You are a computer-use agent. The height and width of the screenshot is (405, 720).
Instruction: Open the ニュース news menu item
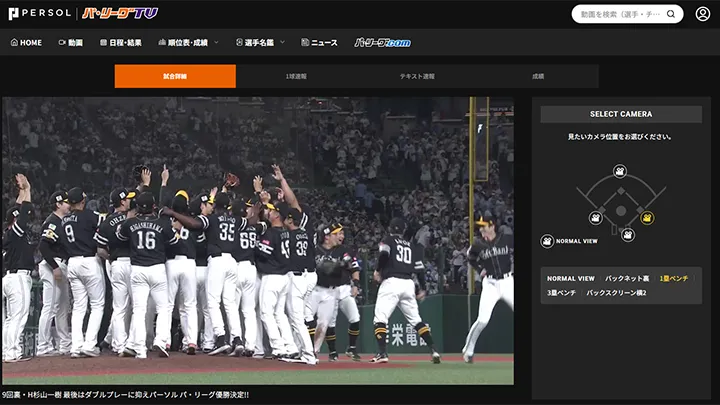[x=319, y=43]
